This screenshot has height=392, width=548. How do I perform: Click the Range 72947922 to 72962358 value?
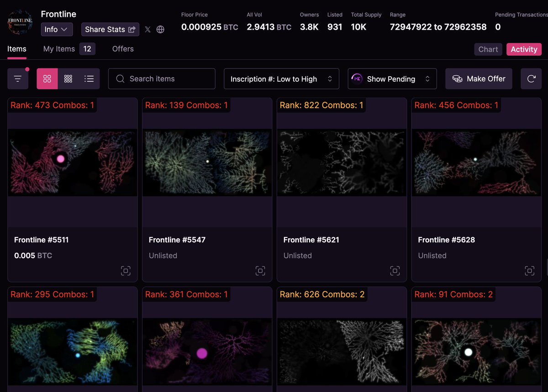tap(438, 27)
